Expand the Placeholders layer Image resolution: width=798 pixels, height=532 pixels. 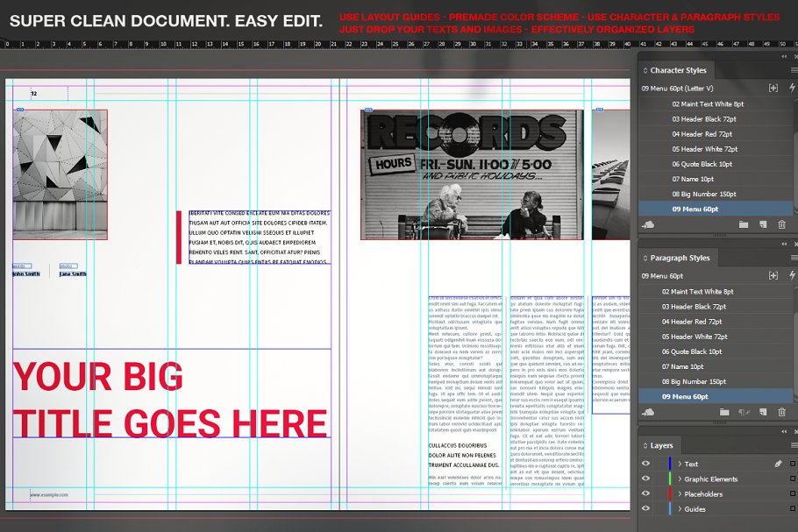680,493
